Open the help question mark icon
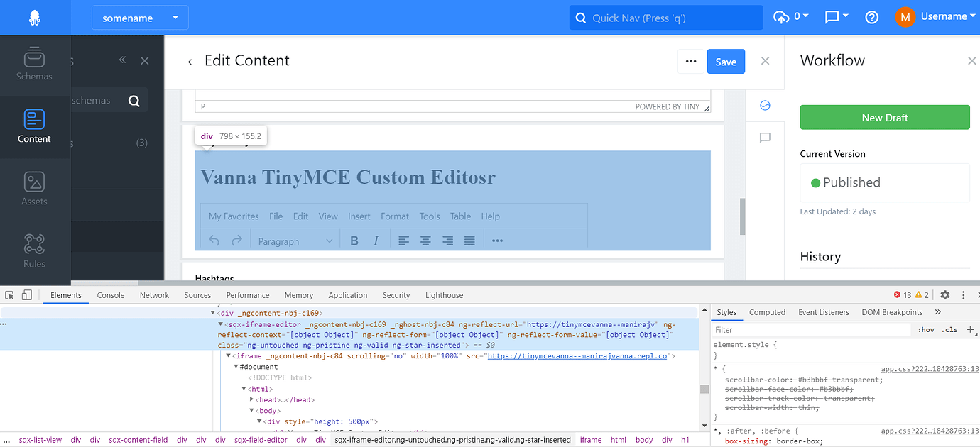This screenshot has height=447, width=980. 872,17
